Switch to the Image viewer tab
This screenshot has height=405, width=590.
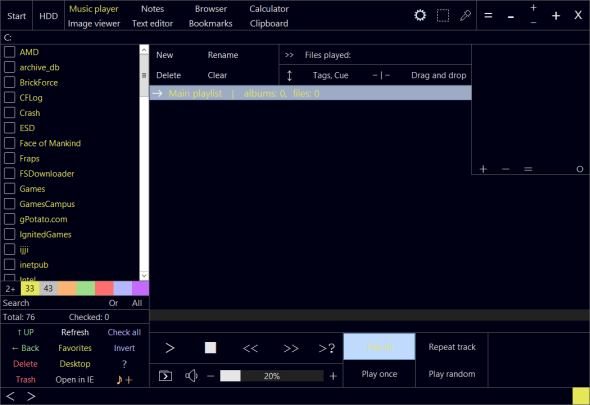point(94,23)
